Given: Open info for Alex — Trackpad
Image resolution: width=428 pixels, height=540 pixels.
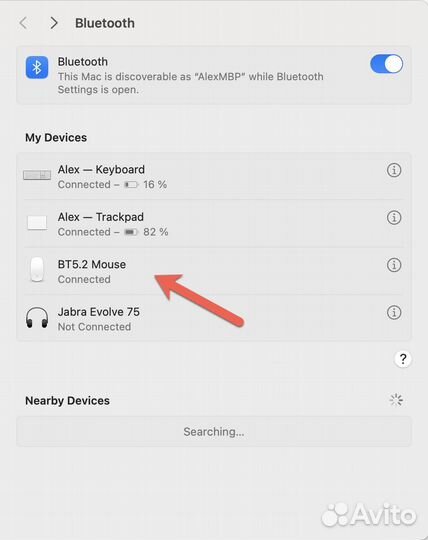Looking at the screenshot, I should pos(394,217).
